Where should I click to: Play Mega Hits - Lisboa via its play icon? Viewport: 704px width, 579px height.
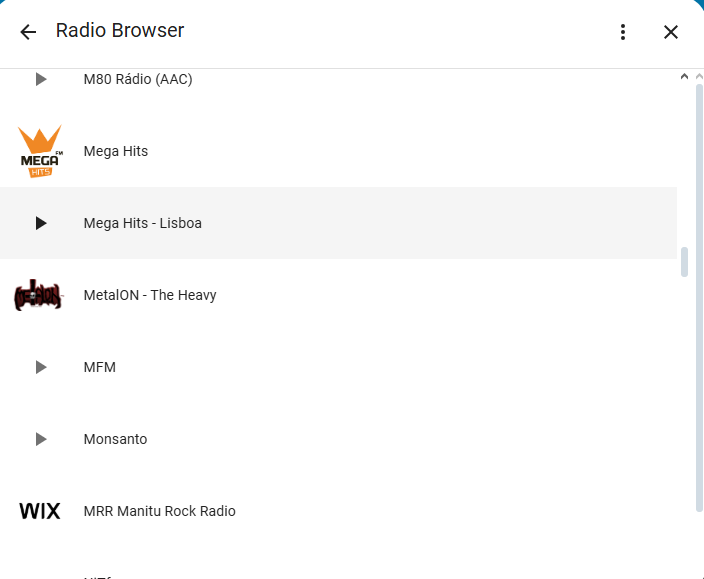(x=41, y=223)
